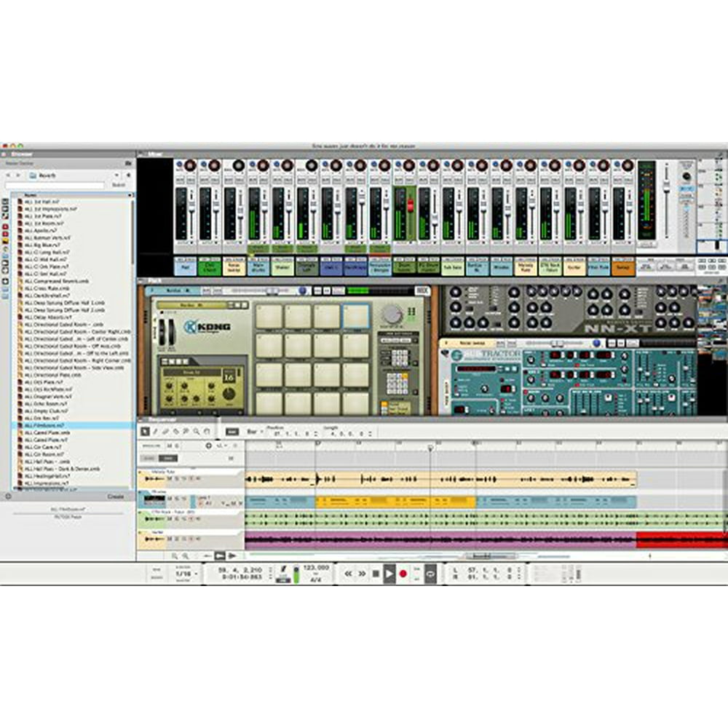This screenshot has height=728, width=728.
Task: Solo the second track using its S button
Action: (176, 498)
